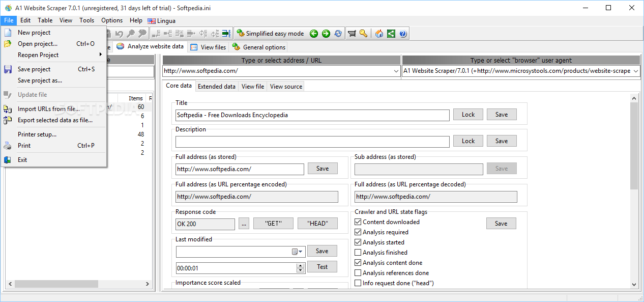Click the items count "60"
Screen dimensions: 644x302
tap(141, 107)
